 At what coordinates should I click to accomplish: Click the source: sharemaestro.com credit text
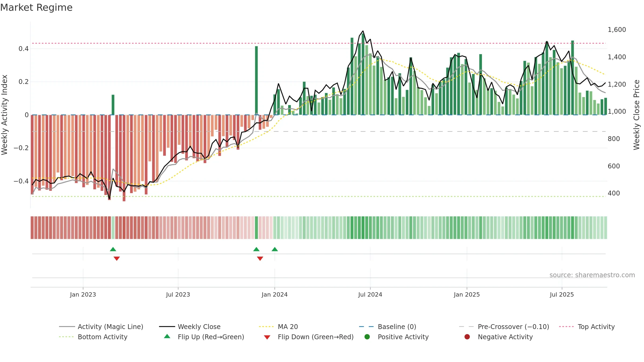(x=592, y=275)
